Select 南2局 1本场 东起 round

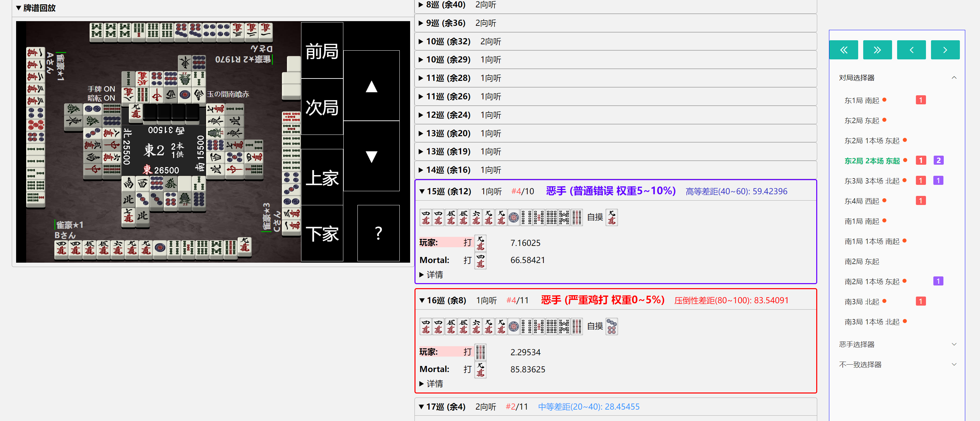pos(871,281)
